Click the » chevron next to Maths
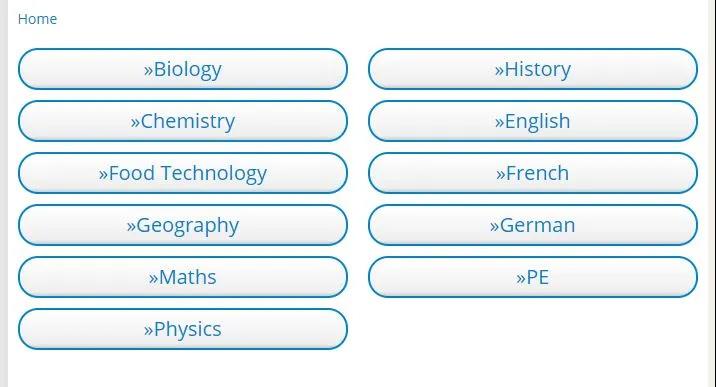Viewport: 716px width, 387px height. tap(153, 279)
